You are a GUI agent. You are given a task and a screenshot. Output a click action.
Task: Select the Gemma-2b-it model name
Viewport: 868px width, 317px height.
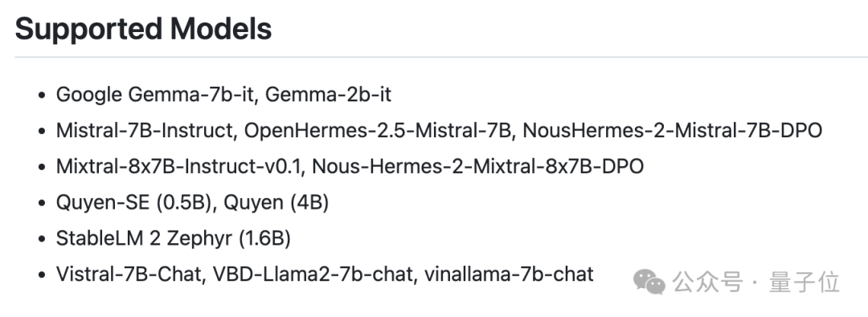coord(328,95)
